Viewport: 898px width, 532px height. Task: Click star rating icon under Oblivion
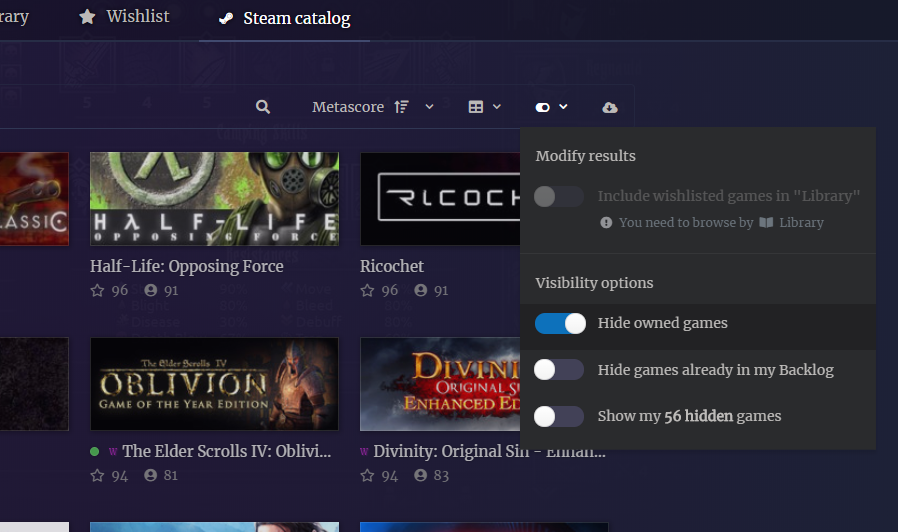pos(97,476)
